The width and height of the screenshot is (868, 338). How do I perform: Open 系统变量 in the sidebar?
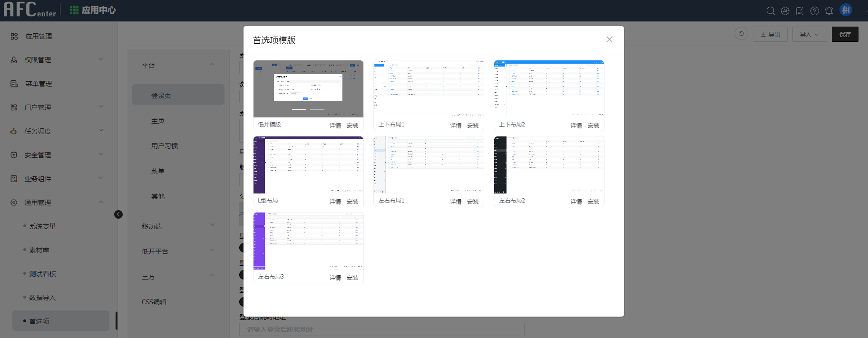tap(42, 226)
